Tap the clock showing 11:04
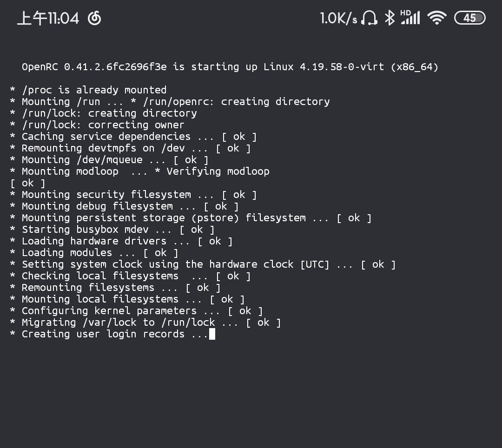 [x=48, y=19]
